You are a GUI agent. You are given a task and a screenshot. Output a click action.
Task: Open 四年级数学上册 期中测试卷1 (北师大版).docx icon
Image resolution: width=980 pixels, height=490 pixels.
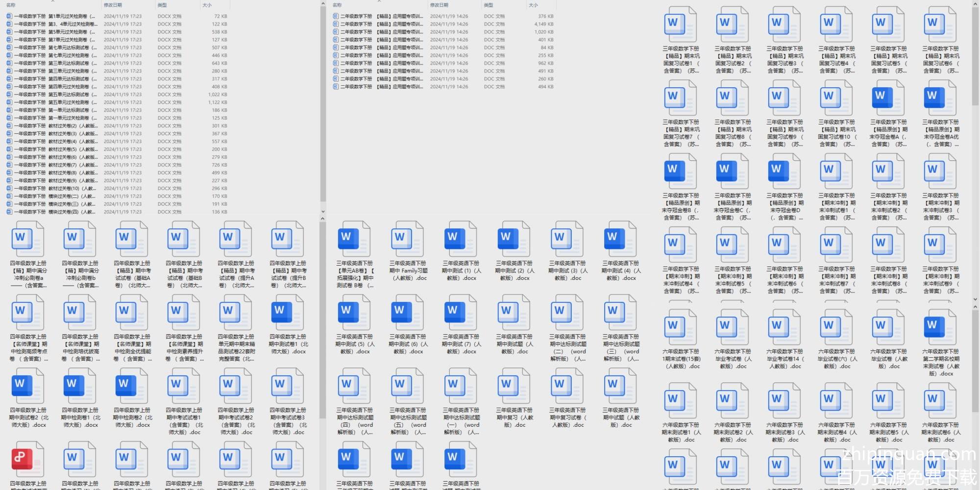point(287,312)
